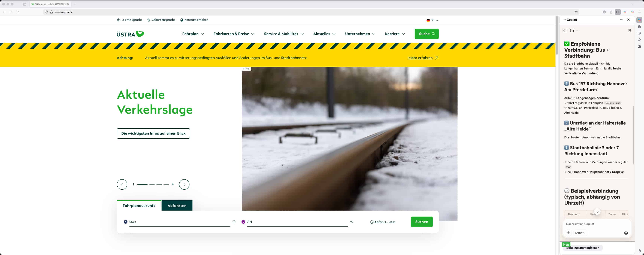
Task: Expand the Fahrplan menu
Action: [193, 34]
